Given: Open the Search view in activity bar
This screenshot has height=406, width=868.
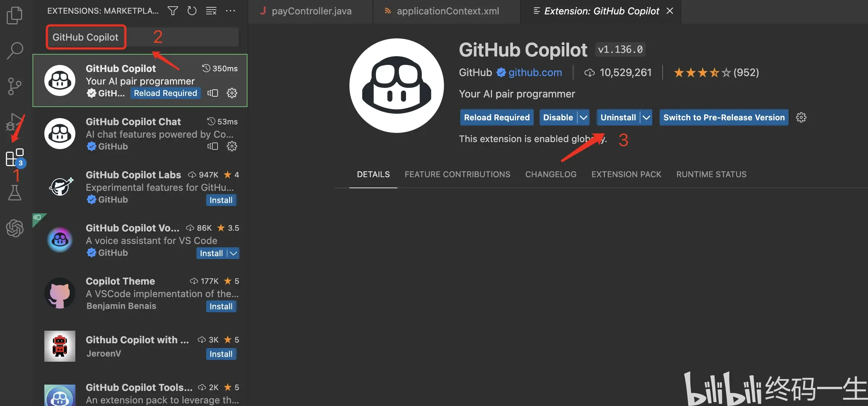Looking at the screenshot, I should pyautogui.click(x=15, y=51).
